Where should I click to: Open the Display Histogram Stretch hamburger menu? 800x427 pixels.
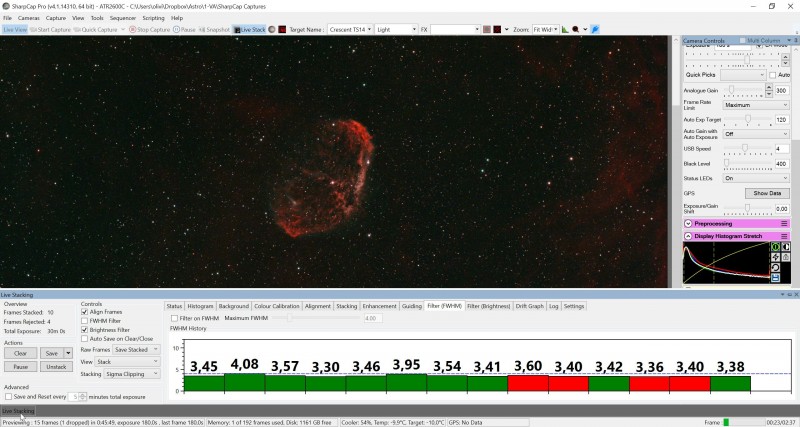point(784,236)
